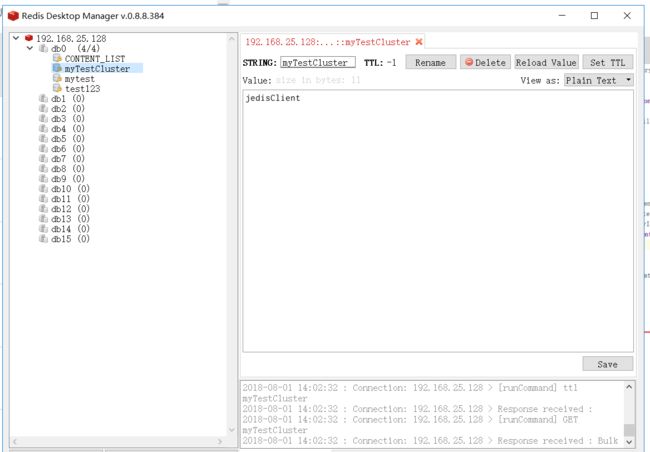Click the red Redis server icon for 192.168.25.128

click(29, 38)
